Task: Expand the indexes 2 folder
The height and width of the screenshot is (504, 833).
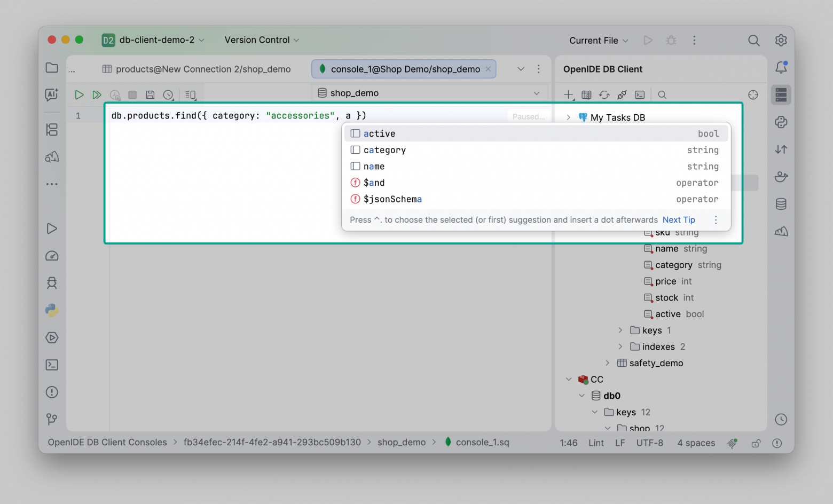Action: tap(620, 346)
